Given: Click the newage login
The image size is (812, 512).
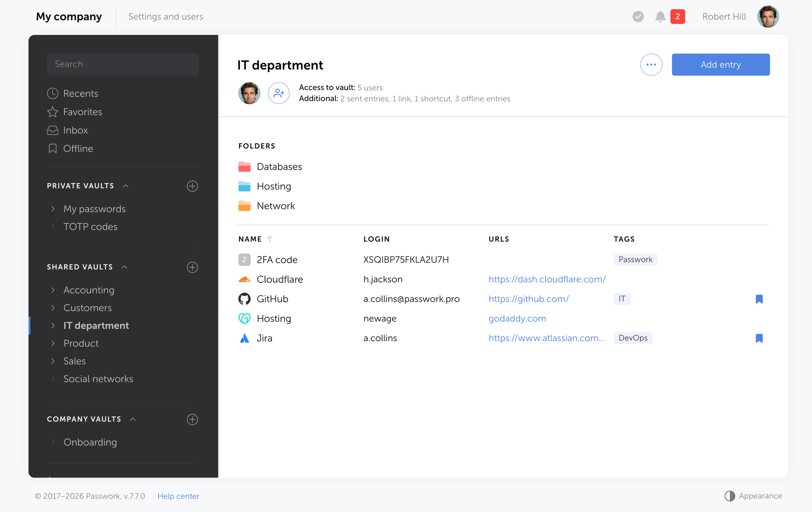Looking at the screenshot, I should (380, 319).
